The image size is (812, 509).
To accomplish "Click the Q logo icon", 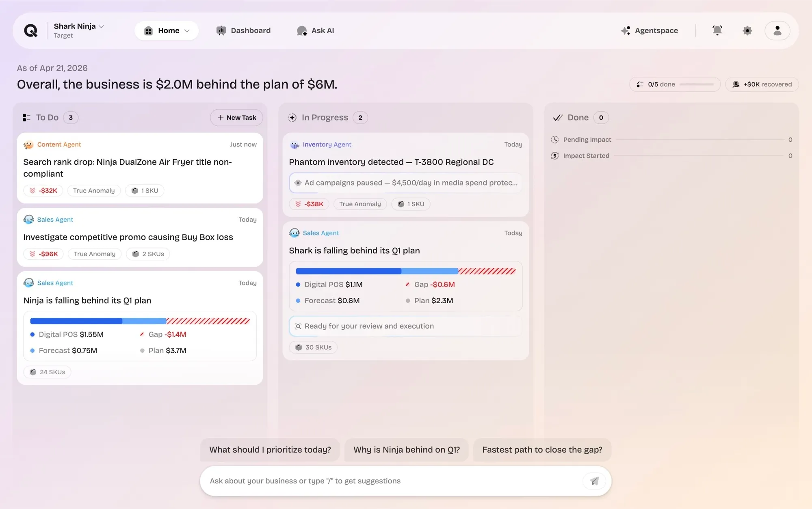I will tap(30, 30).
